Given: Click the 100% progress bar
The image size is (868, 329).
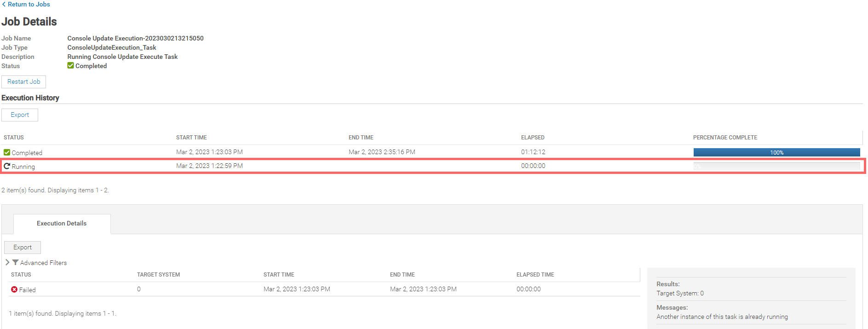Looking at the screenshot, I should point(776,152).
